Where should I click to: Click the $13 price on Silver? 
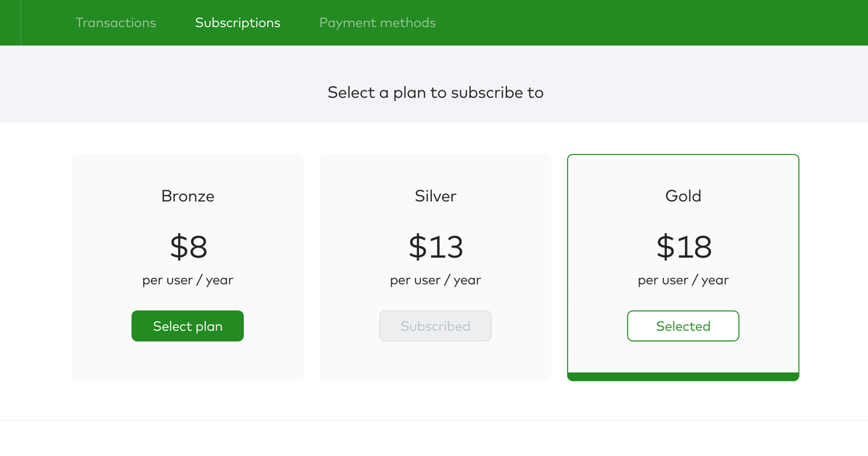(435, 247)
